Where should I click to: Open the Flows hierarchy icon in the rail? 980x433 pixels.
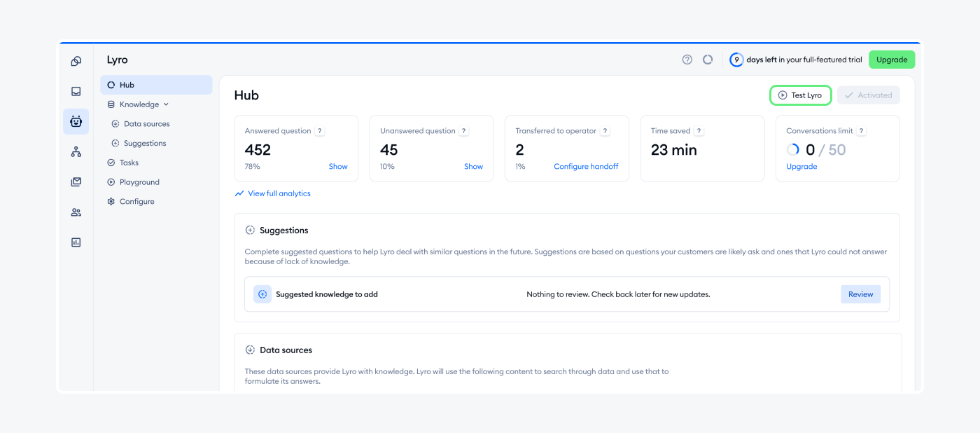click(x=76, y=151)
